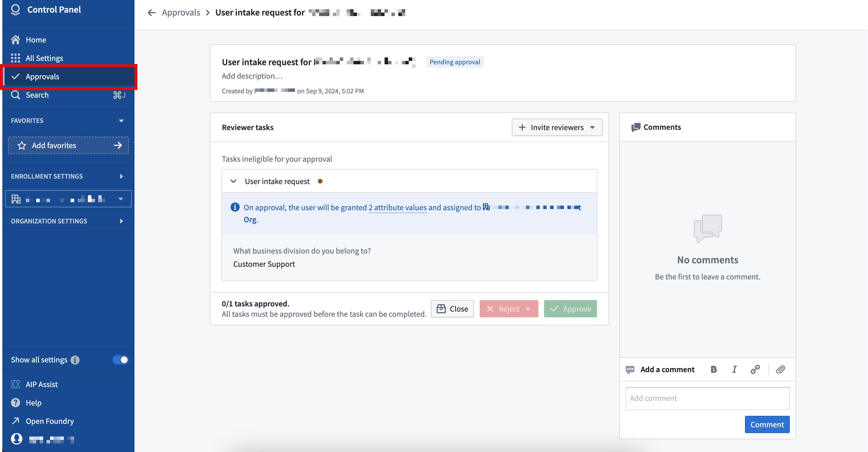Collapse the User intake request task

233,181
